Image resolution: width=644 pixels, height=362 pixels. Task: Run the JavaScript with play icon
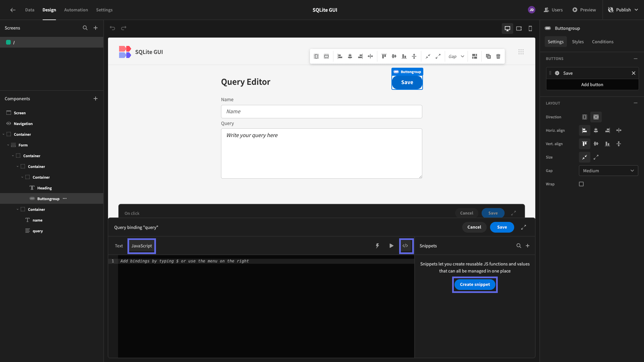point(391,246)
